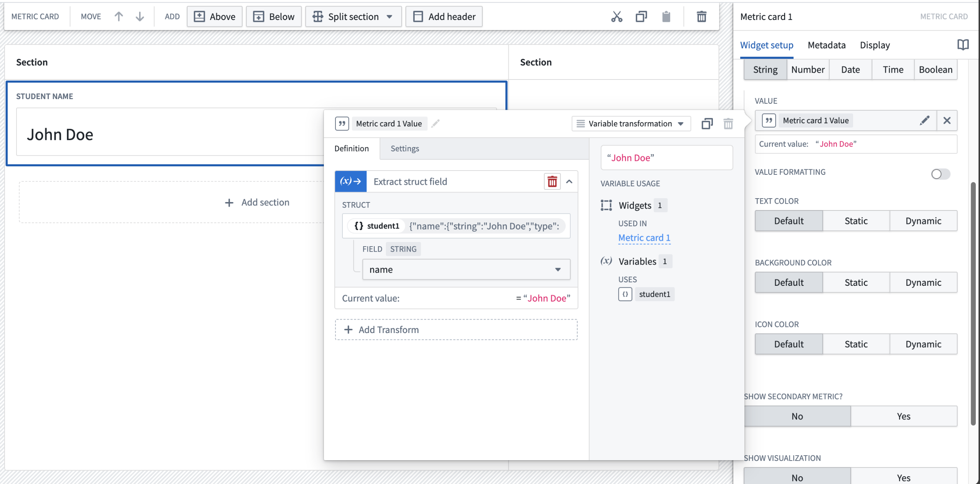Click the side panel vertical scrollbar
Viewport: 980px width, 484px height.
[x=973, y=303]
